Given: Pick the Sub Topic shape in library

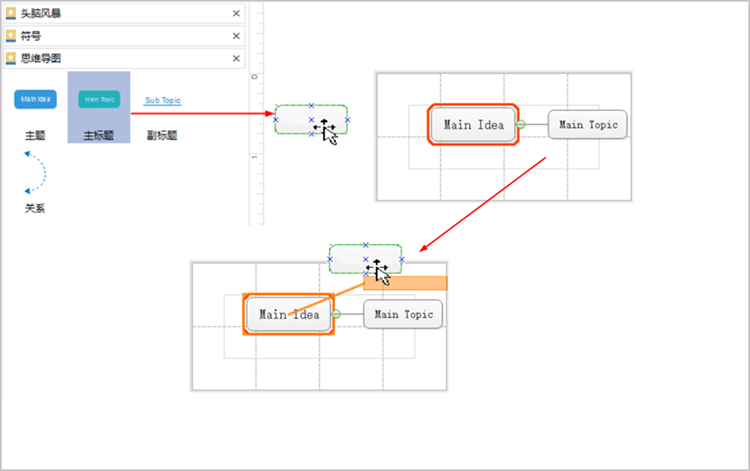Looking at the screenshot, I should (163, 100).
